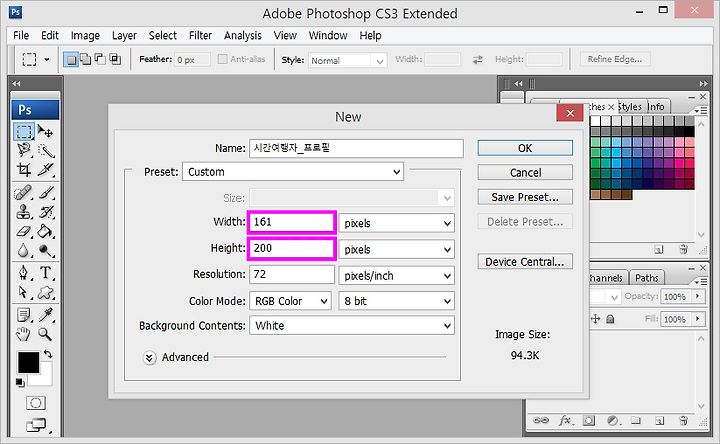
Task: Select the Lasso tool
Action: coord(23,150)
